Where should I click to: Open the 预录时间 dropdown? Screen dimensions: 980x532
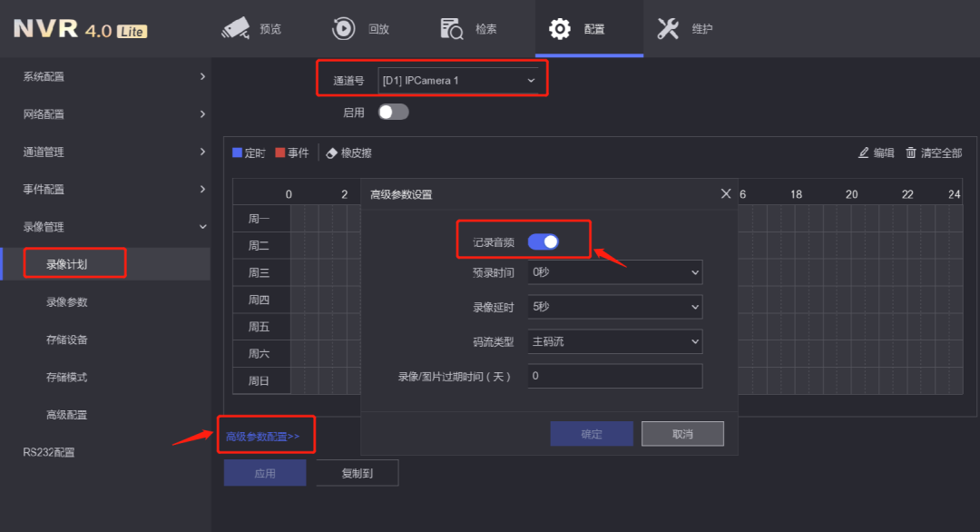(614, 272)
